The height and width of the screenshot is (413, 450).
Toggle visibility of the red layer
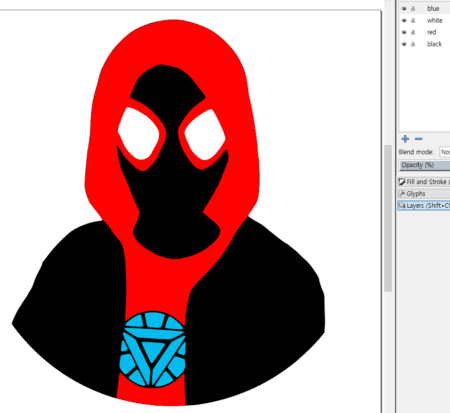(404, 32)
